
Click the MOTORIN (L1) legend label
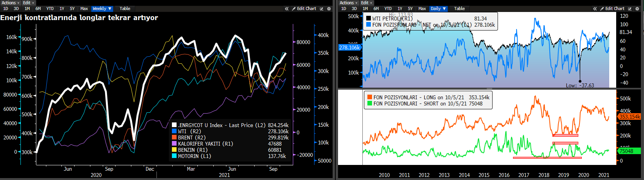tap(194, 156)
